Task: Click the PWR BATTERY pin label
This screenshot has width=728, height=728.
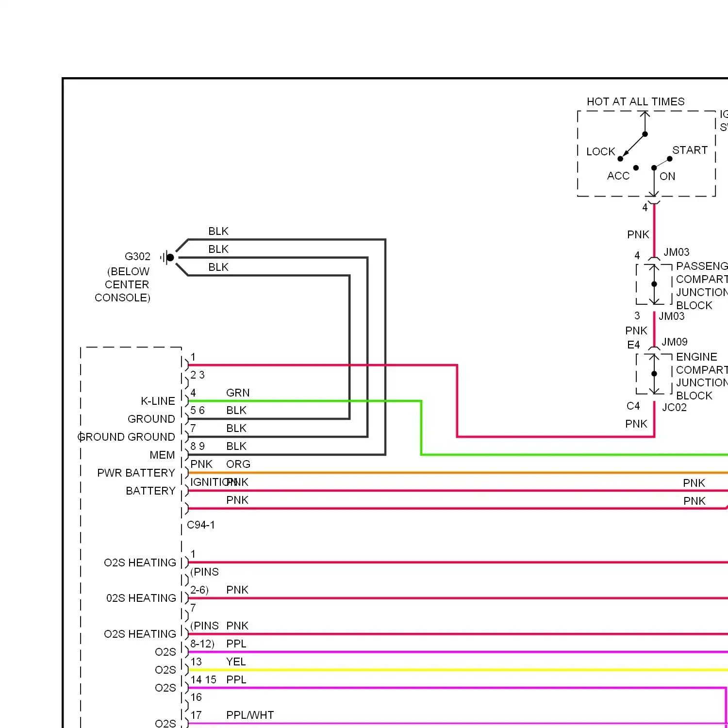Action: point(136,473)
